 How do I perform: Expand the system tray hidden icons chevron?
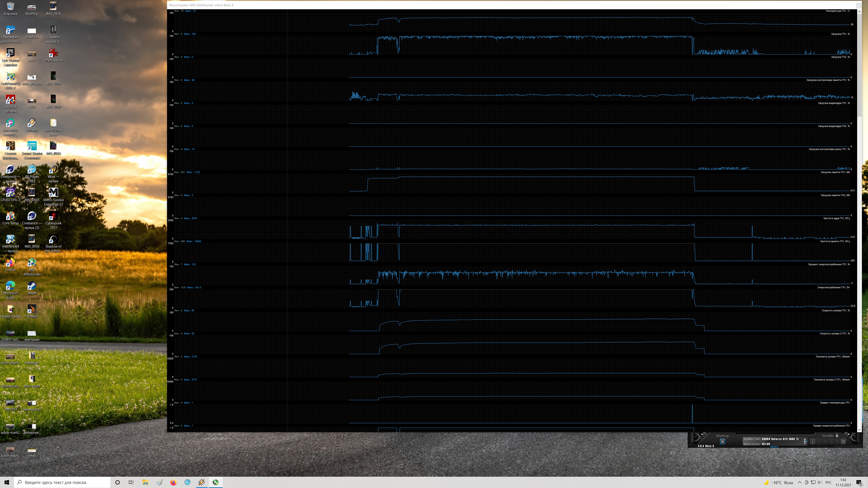pos(800,482)
